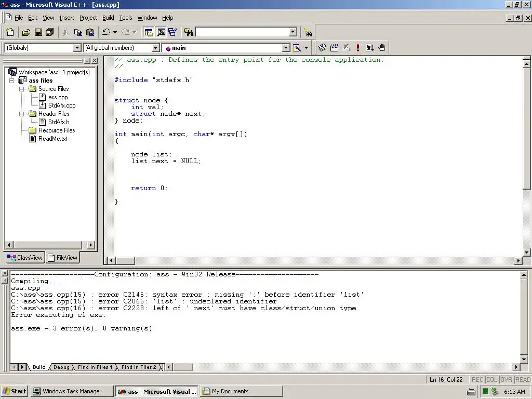
Task: Click the Find in Files binoculars icon
Action: coord(189,32)
